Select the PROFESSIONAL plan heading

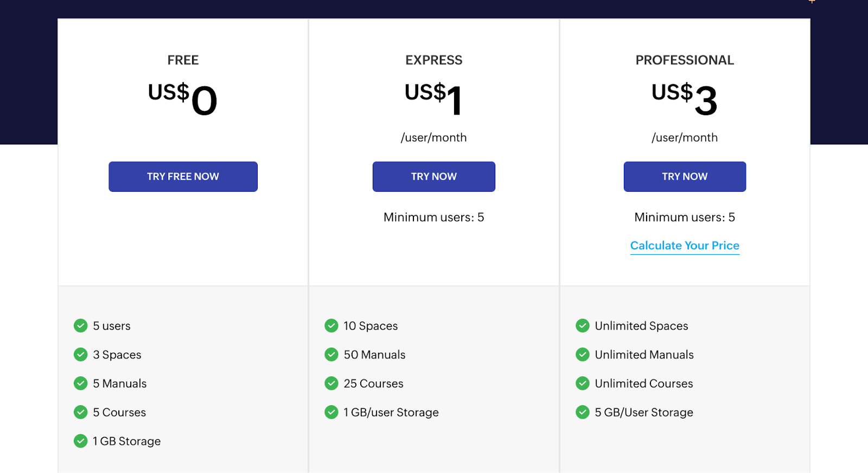(685, 60)
